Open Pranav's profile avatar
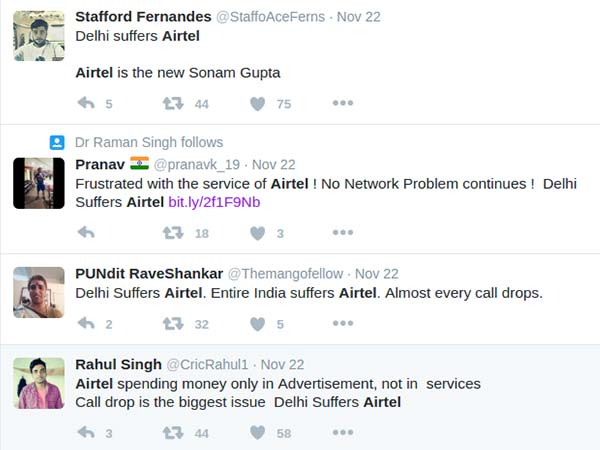 point(39,183)
